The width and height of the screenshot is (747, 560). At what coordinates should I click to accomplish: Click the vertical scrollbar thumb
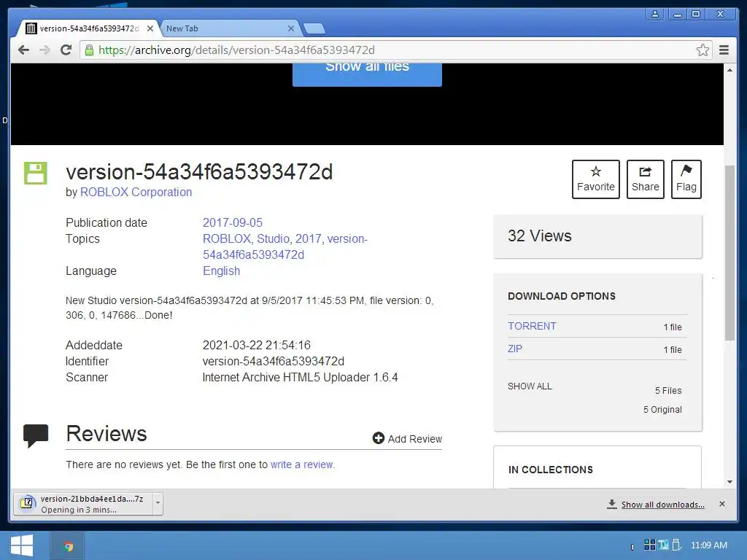click(729, 252)
